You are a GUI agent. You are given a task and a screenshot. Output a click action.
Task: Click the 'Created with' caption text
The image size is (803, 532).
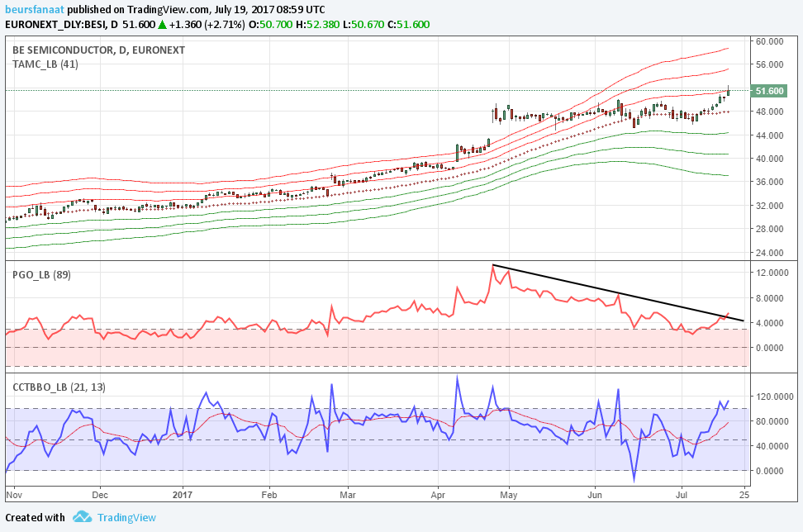point(35,518)
